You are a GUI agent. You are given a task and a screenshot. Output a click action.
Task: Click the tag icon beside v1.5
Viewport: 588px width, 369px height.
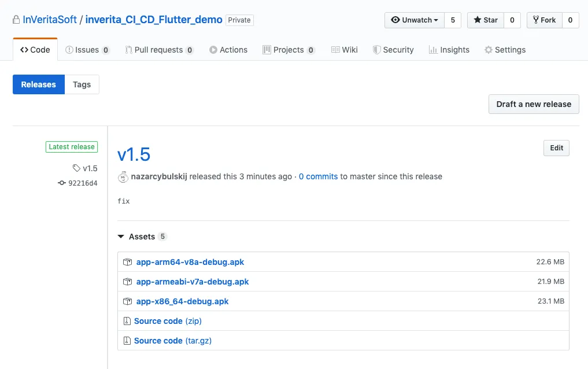pyautogui.click(x=76, y=168)
